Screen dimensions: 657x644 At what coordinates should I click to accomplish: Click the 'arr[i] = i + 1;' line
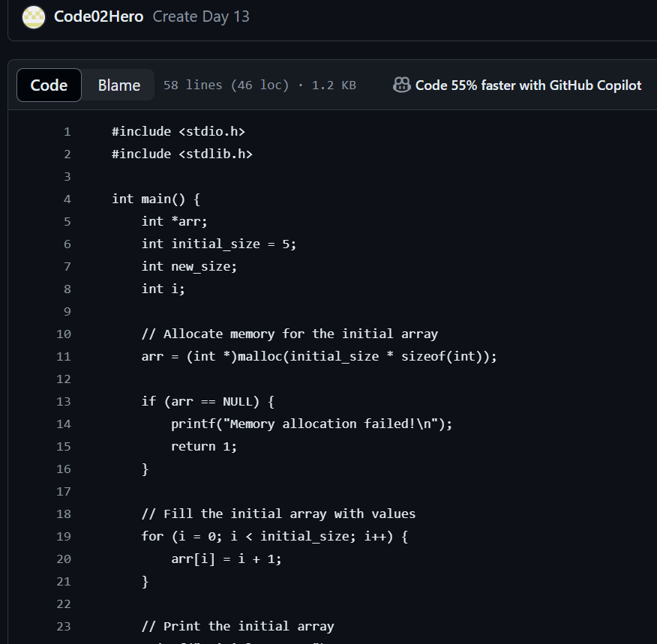226,559
